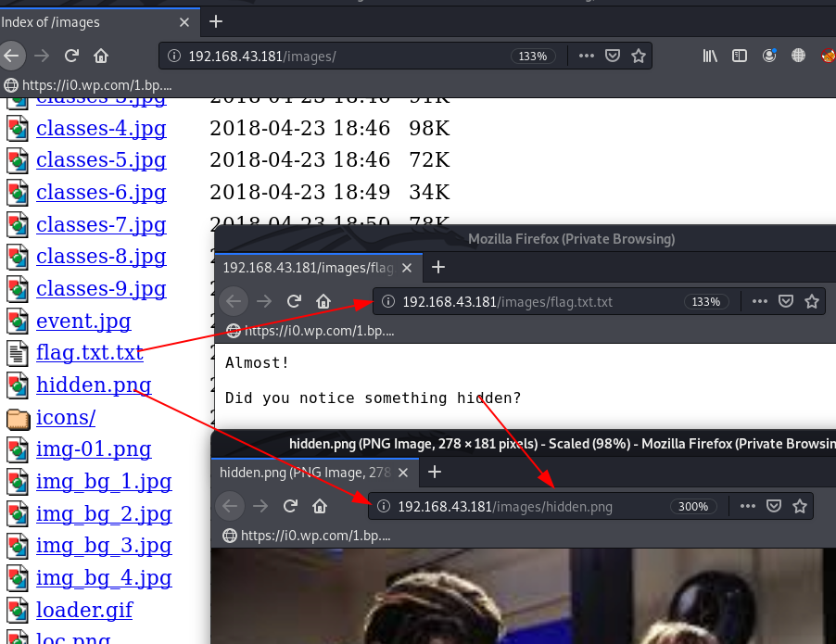Click the globe extension icon in main toolbar
The height and width of the screenshot is (644, 836).
[798, 56]
